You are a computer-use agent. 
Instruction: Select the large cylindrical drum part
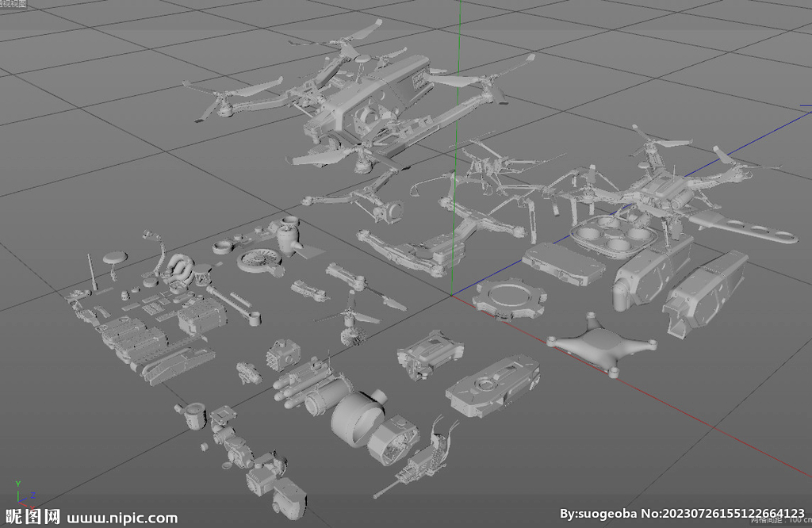358,418
